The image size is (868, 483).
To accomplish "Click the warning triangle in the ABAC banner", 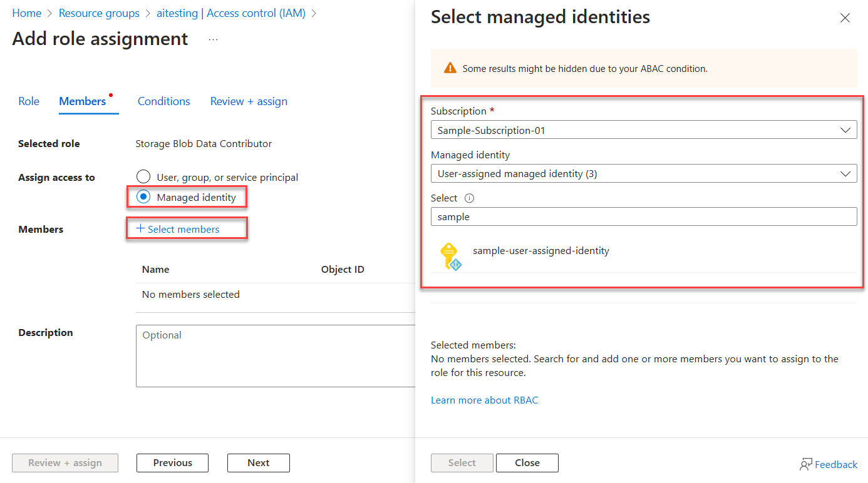I will click(450, 68).
